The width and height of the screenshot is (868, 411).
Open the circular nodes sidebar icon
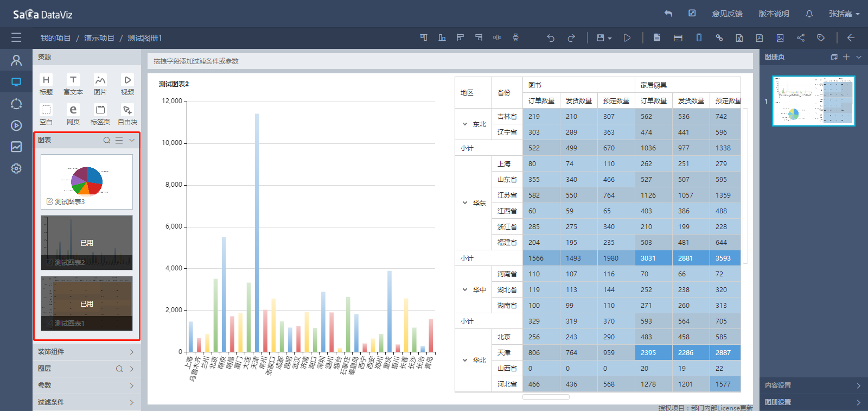pos(16,104)
